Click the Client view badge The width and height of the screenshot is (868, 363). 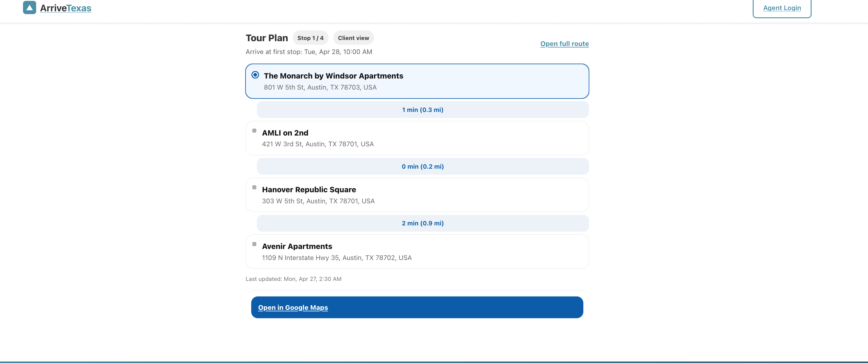[x=353, y=38]
